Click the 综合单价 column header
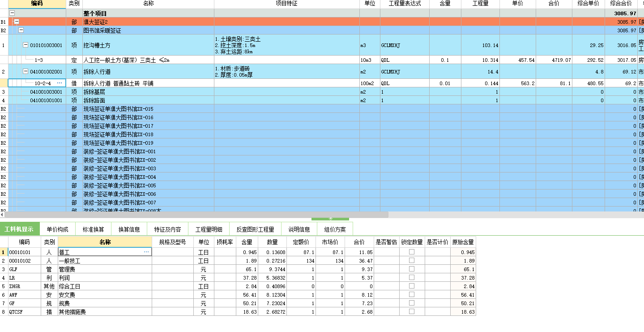This screenshot has width=644, height=332. pos(589,4)
